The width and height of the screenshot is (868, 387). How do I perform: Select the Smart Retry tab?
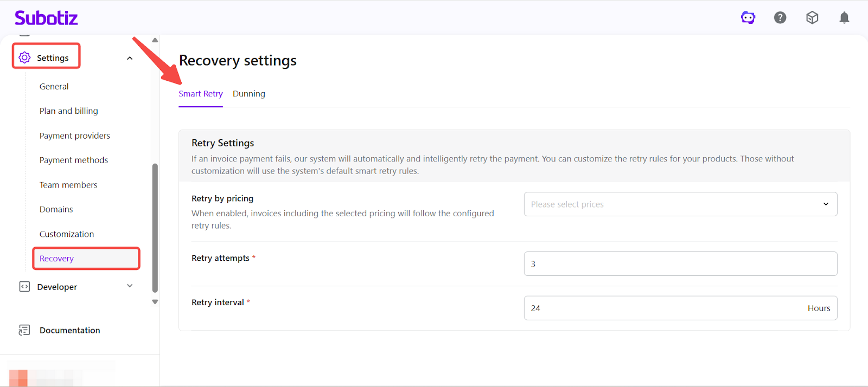201,94
